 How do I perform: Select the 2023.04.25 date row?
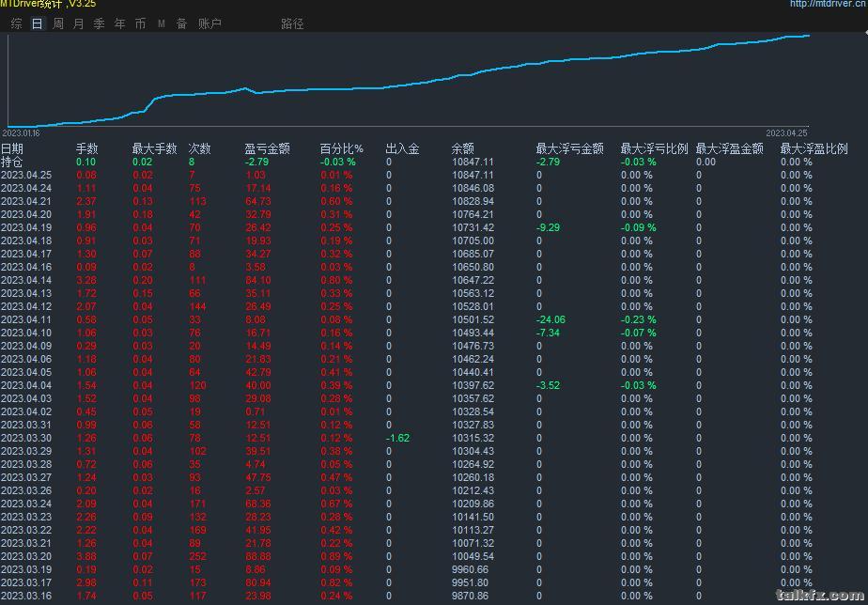tap(26, 176)
